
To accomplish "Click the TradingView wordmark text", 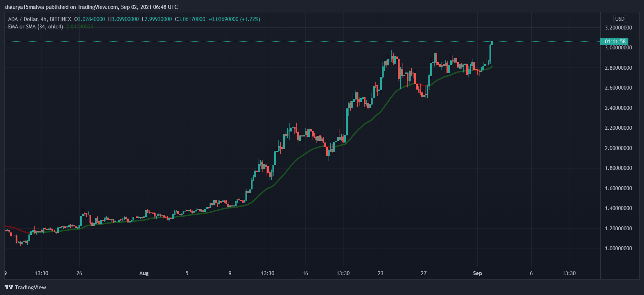I will click(x=31, y=287).
